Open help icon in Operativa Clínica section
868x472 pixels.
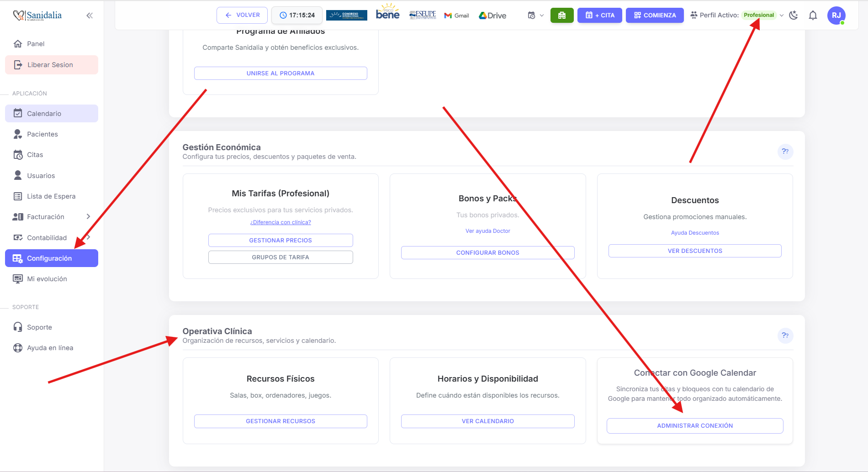tap(785, 336)
